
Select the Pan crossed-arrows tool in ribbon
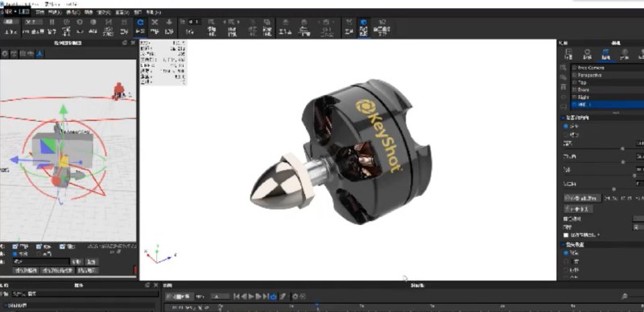pyautogui.click(x=155, y=27)
